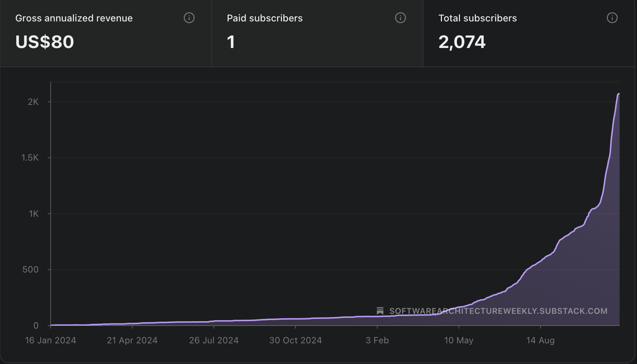
Task: Click the Substack bookmark logo in watermark
Action: [380, 311]
